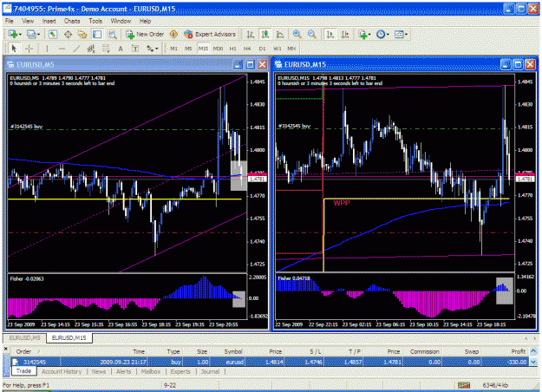Switch timeframe to D1

[x=262, y=49]
